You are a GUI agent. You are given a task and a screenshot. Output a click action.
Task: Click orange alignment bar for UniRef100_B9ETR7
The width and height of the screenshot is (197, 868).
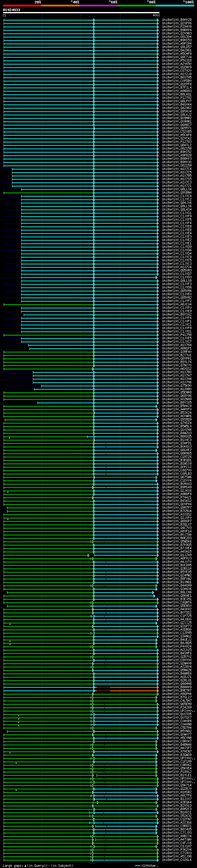pos(126,690)
